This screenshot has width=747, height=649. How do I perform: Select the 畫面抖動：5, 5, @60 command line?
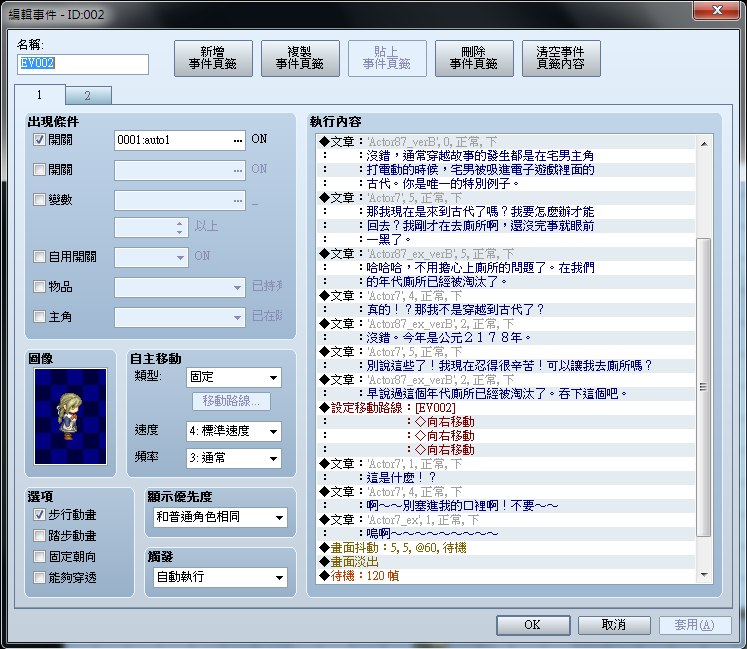point(506,548)
